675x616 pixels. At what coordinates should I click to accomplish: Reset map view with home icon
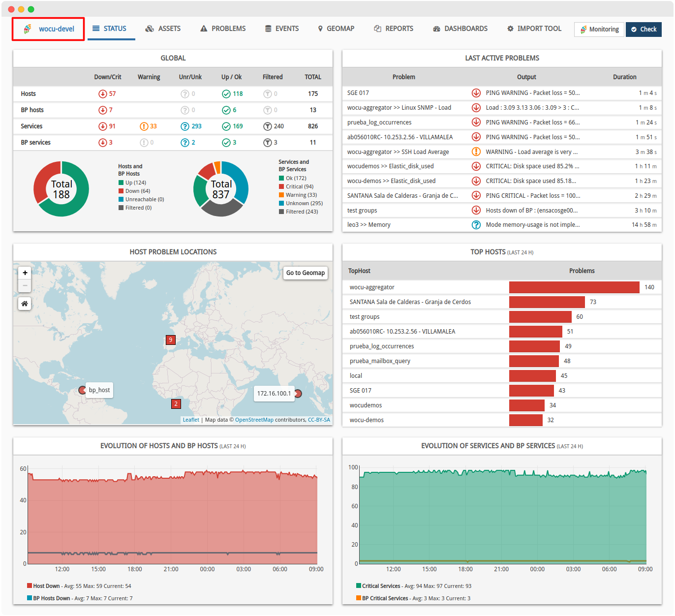pos(25,304)
